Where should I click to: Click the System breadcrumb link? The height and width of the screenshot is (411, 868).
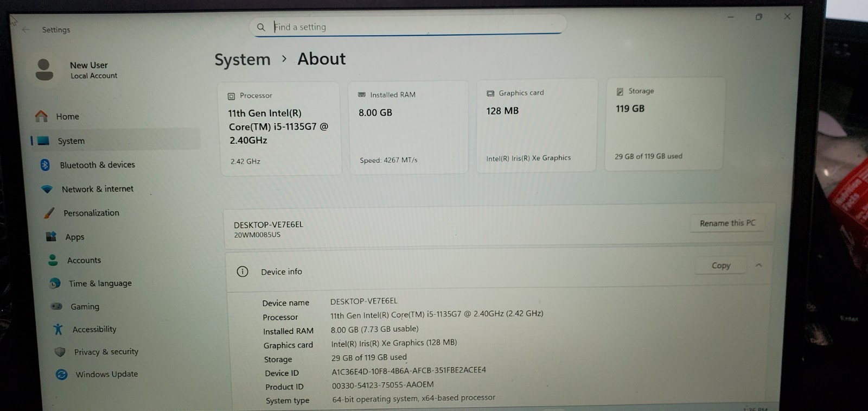(x=242, y=59)
